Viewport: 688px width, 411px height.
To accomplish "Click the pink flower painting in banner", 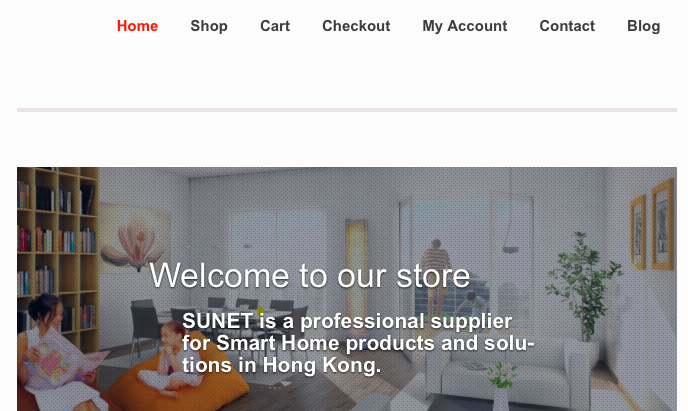I will 135,241.
